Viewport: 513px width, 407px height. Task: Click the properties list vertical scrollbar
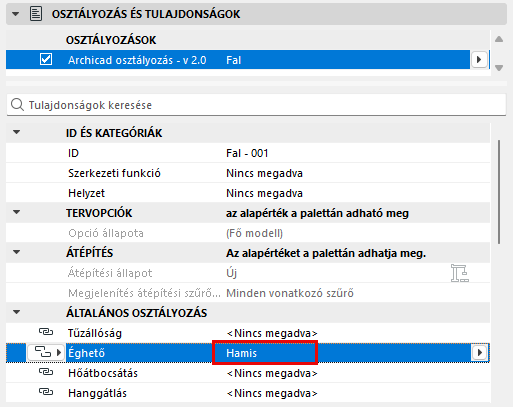point(499,192)
